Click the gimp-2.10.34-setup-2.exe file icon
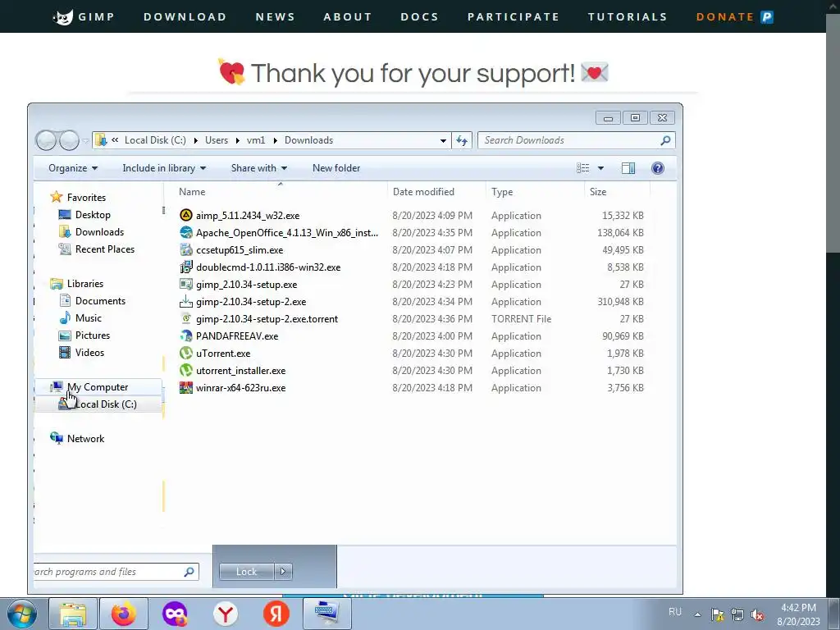Image resolution: width=840 pixels, height=630 pixels. 186,302
